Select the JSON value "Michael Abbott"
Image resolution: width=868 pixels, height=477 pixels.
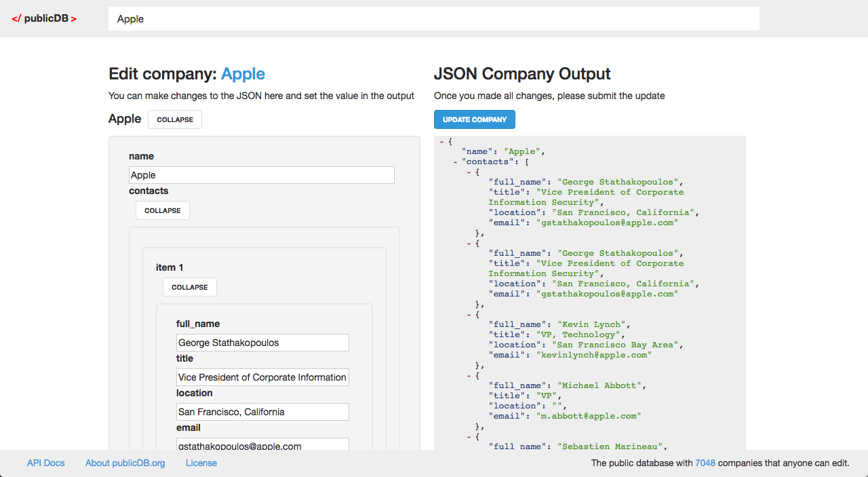[x=599, y=385]
